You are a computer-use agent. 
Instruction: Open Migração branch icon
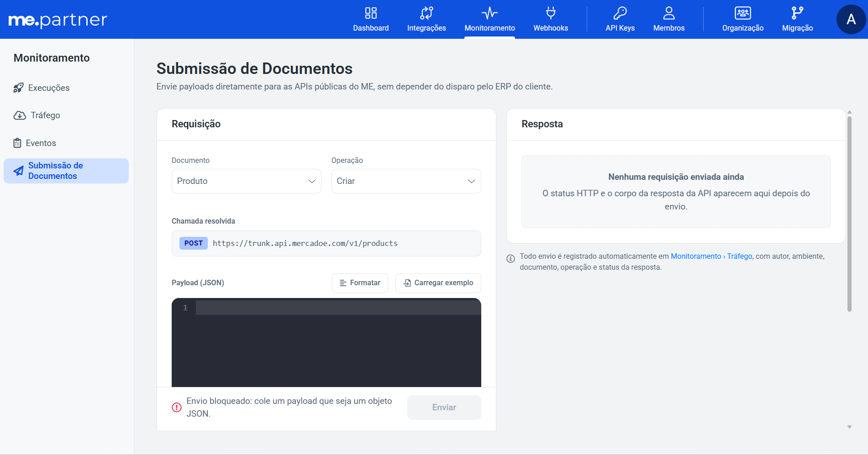(x=797, y=13)
